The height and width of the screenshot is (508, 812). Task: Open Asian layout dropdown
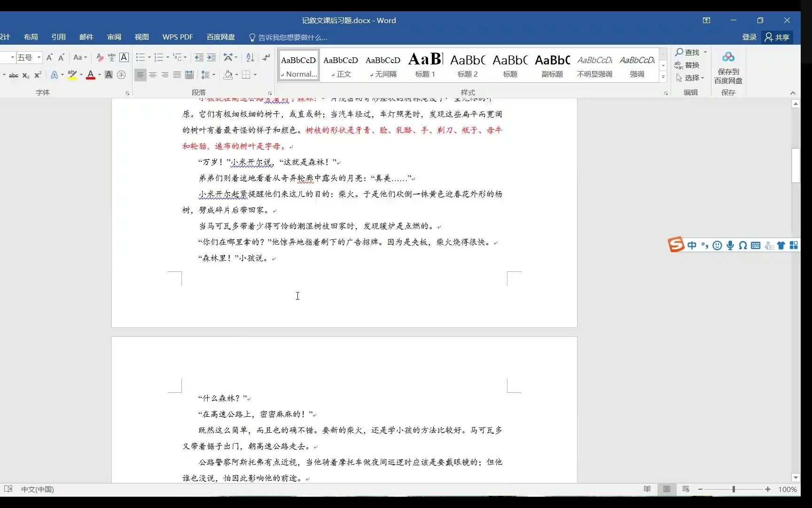click(x=230, y=57)
